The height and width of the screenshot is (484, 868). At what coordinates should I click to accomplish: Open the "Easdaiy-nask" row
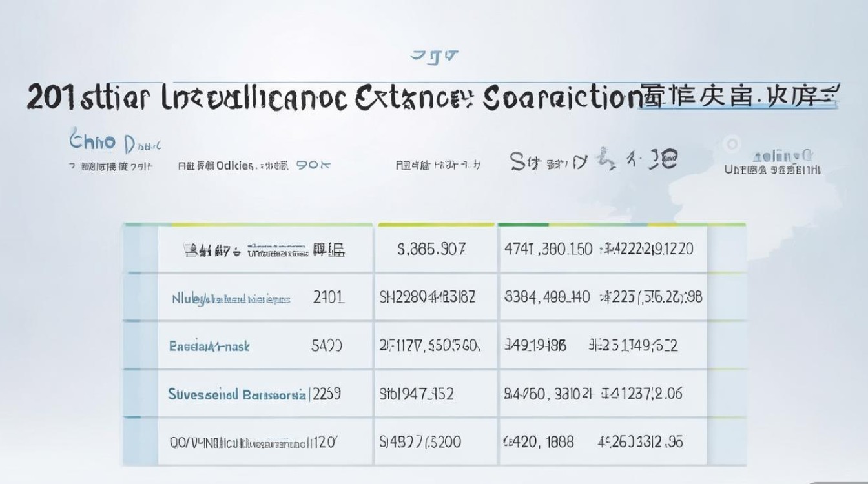(209, 347)
